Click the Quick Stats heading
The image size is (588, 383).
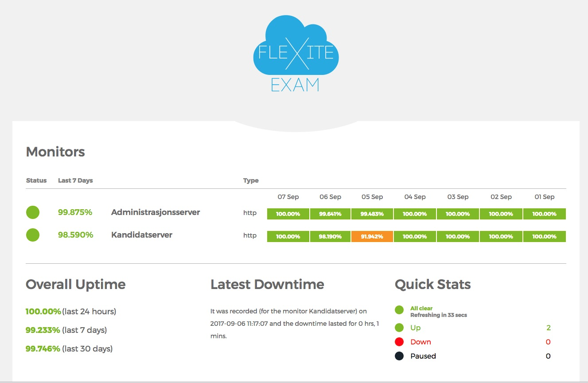432,284
